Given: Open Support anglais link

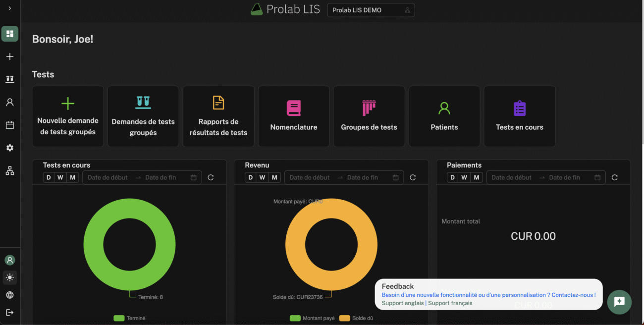Looking at the screenshot, I should pos(403,303).
